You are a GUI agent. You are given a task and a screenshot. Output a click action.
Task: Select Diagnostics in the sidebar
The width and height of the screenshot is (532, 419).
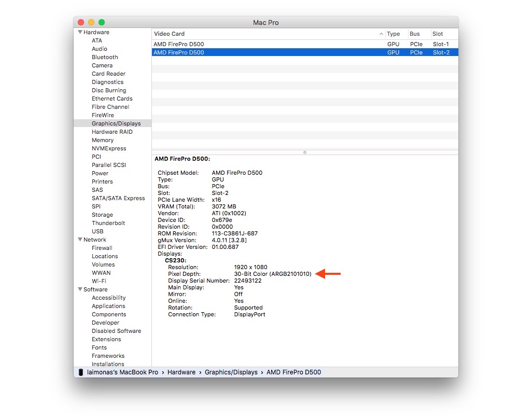click(x=107, y=82)
